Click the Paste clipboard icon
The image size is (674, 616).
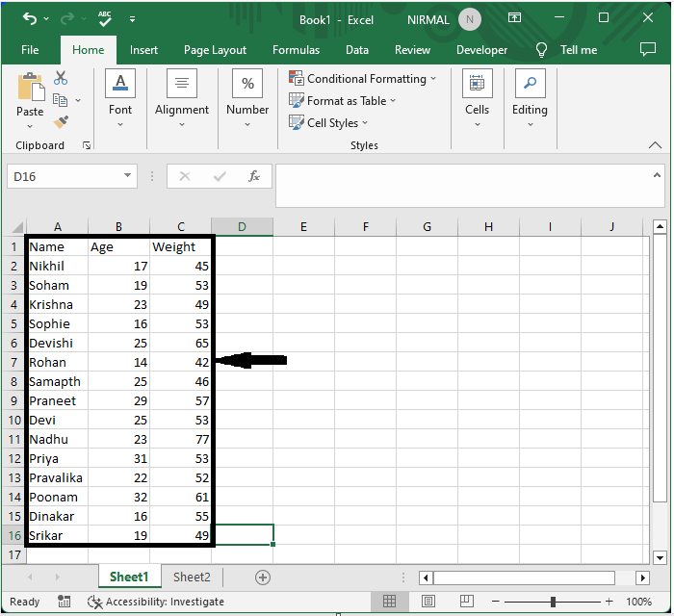tap(31, 88)
